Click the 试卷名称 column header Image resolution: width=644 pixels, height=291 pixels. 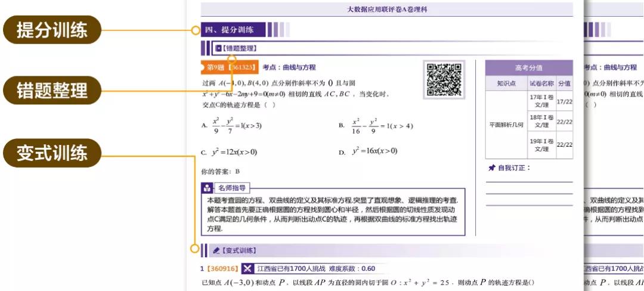541,83
